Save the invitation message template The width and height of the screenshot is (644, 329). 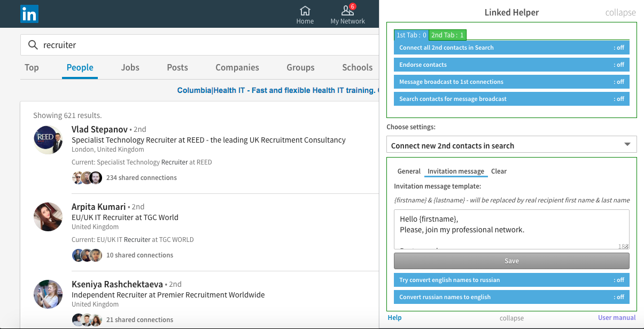click(511, 261)
